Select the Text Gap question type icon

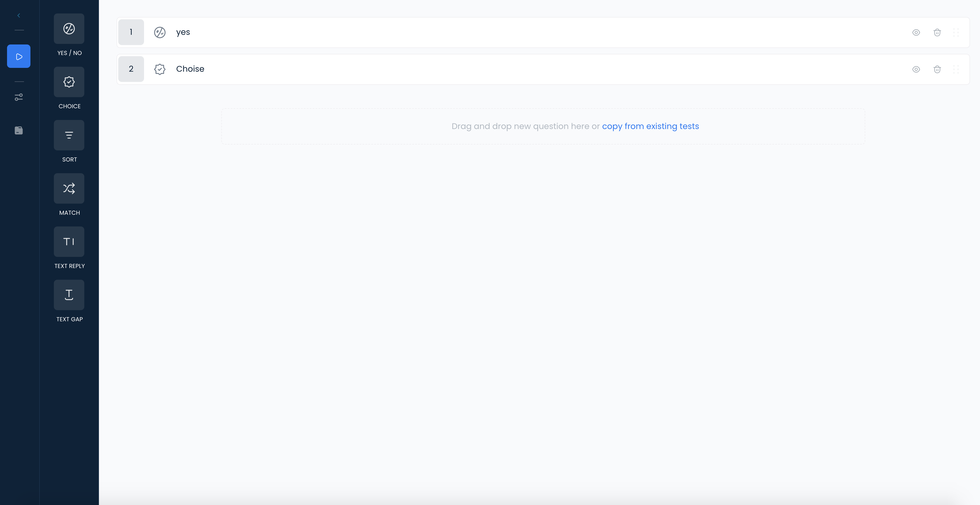(x=69, y=295)
